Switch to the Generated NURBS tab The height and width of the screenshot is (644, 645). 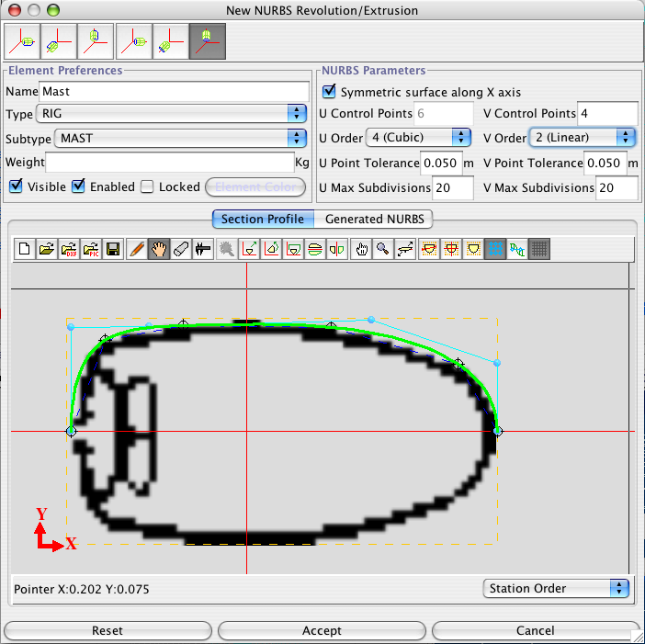tap(374, 219)
